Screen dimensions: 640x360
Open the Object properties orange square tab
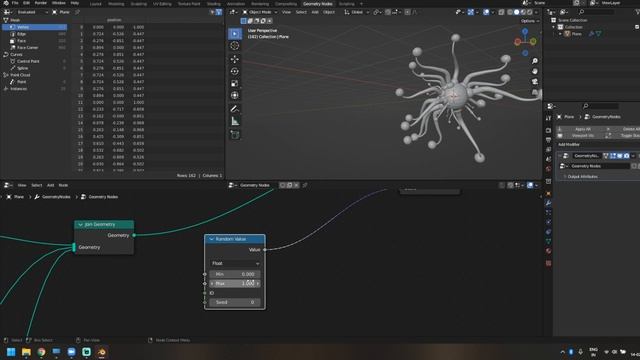pos(548,193)
